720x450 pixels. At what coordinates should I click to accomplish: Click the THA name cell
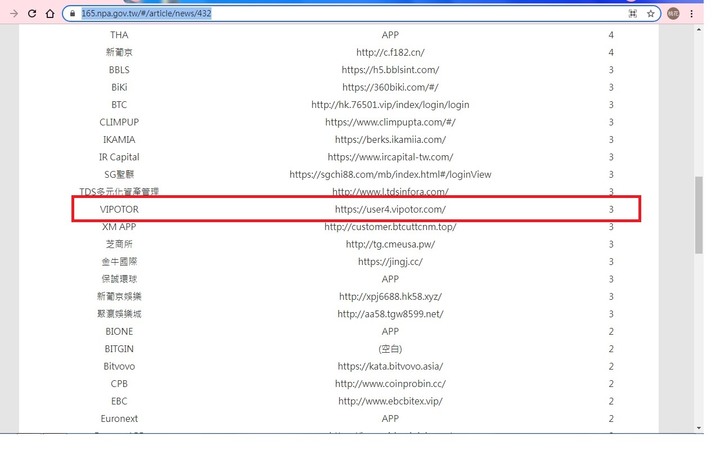pos(119,35)
